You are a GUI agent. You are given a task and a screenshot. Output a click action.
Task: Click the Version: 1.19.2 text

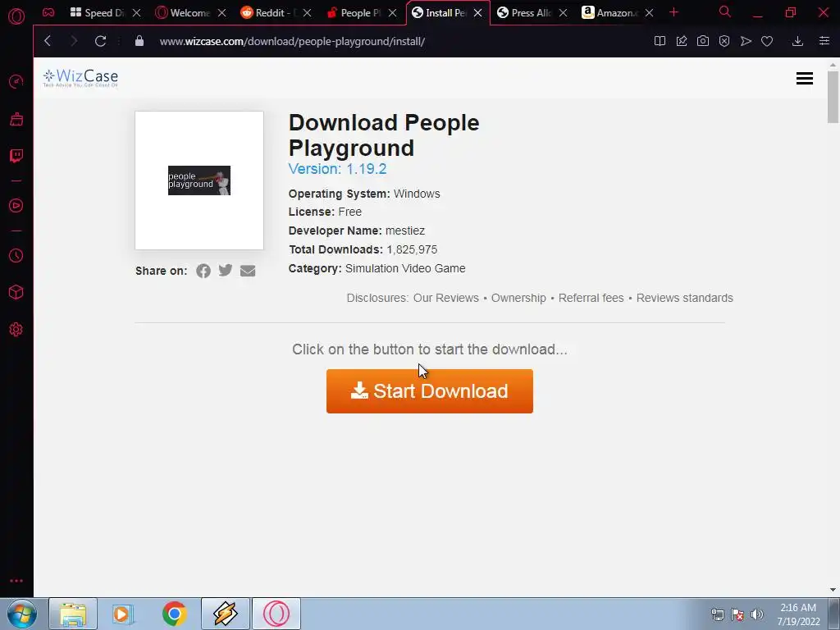point(337,169)
